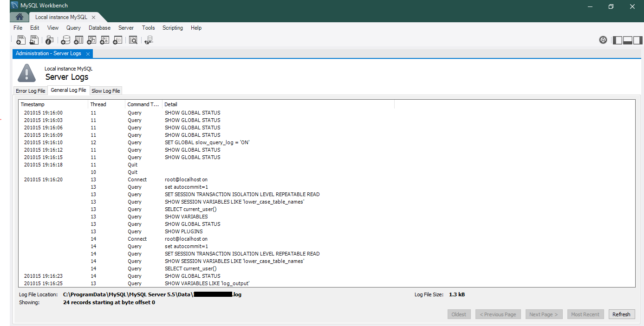Open the Edit menu
The image size is (644, 326).
(34, 28)
